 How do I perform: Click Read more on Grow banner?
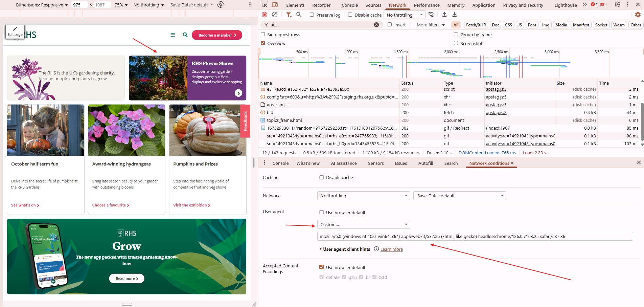coord(127,279)
